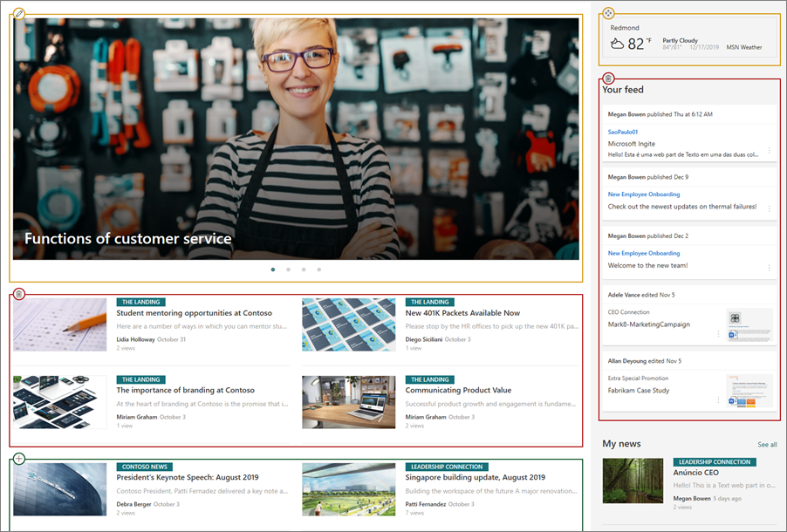Click the pencil edit icon on hero web part
The image size is (787, 532).
click(x=19, y=14)
